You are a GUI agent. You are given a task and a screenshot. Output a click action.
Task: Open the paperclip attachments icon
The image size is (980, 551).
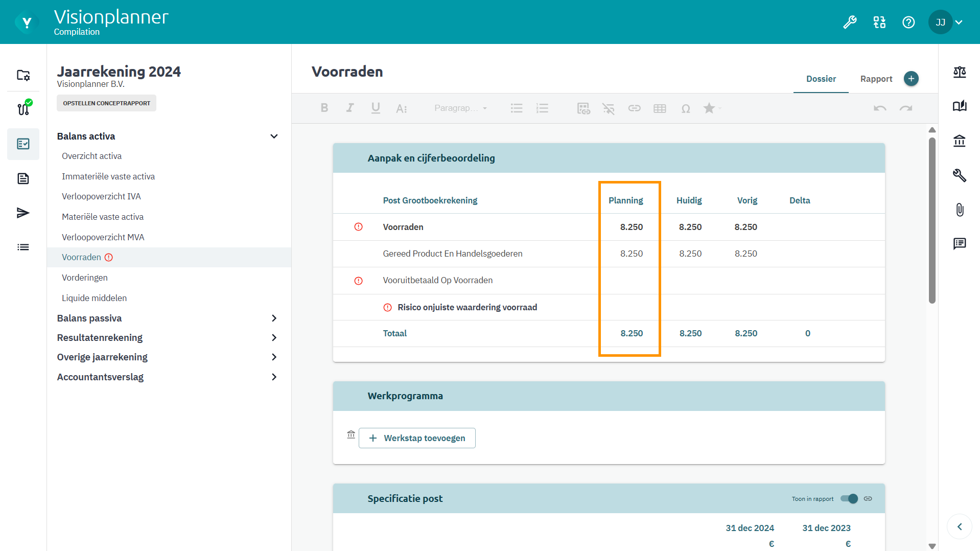point(959,210)
